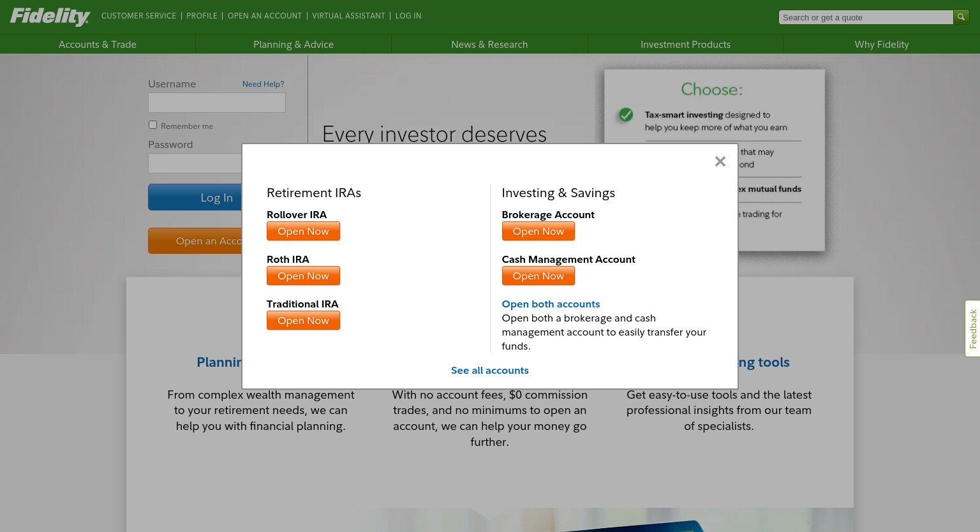
Task: Open Now for Cash Management Account
Action: (x=538, y=276)
